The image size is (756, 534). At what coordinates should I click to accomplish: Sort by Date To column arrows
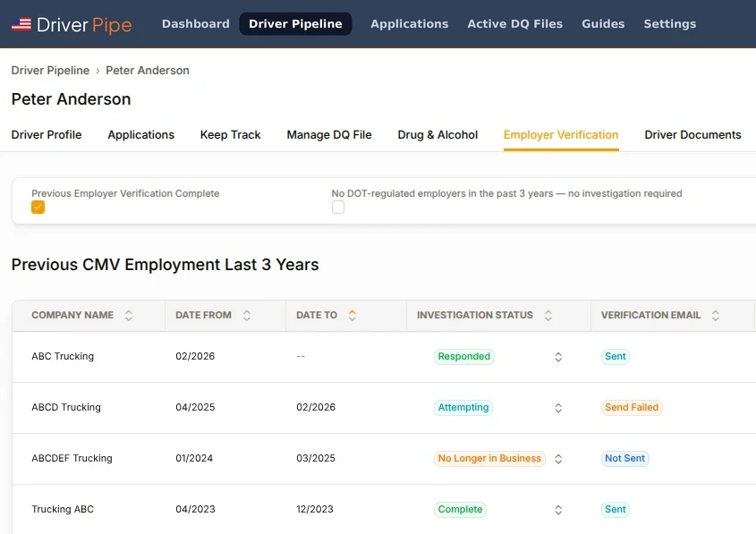353,315
